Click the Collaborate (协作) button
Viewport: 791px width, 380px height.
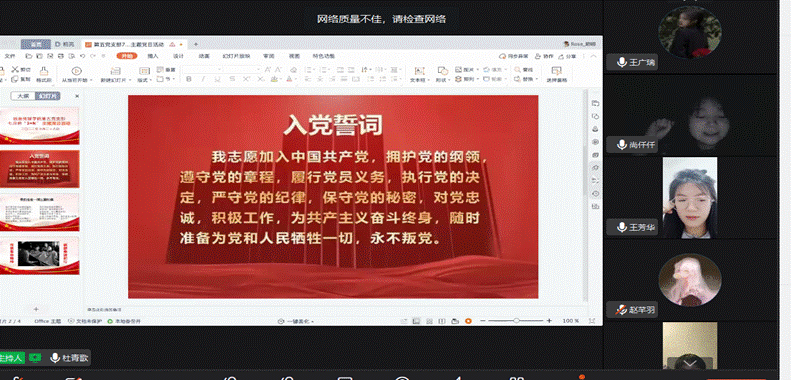[544, 57]
